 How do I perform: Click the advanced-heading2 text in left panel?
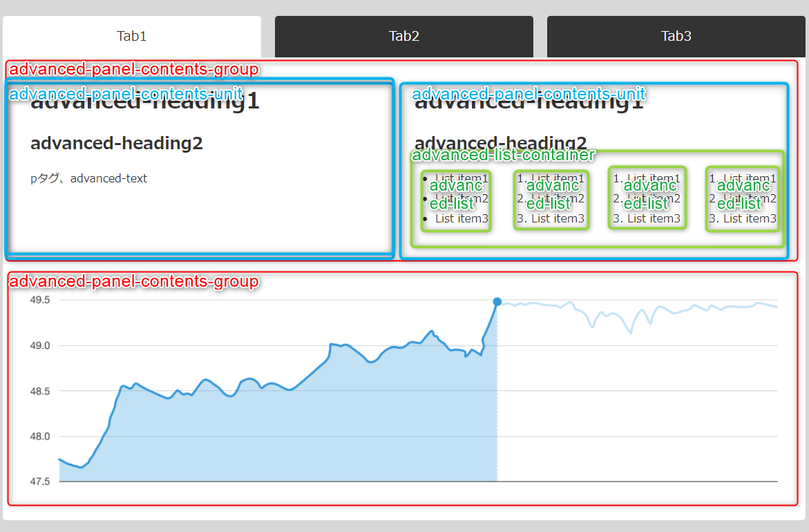(117, 143)
